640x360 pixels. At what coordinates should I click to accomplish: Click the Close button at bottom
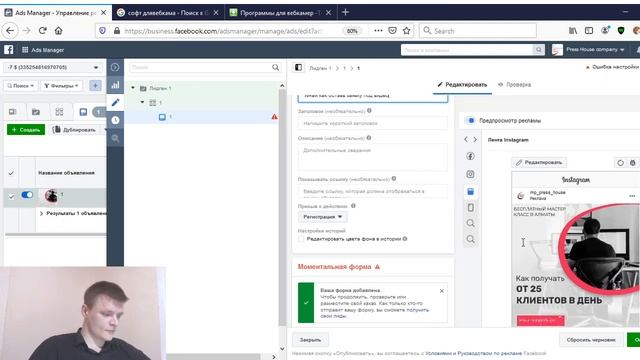point(310,340)
